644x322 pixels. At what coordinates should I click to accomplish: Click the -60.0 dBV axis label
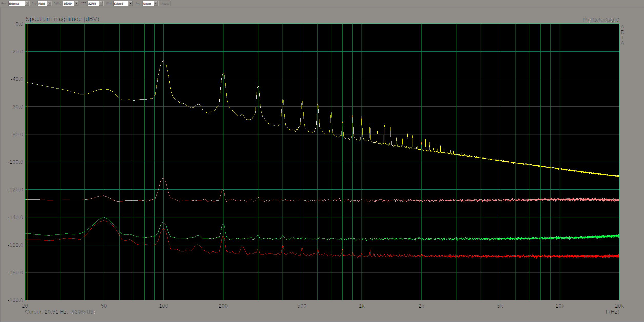pyautogui.click(x=17, y=107)
